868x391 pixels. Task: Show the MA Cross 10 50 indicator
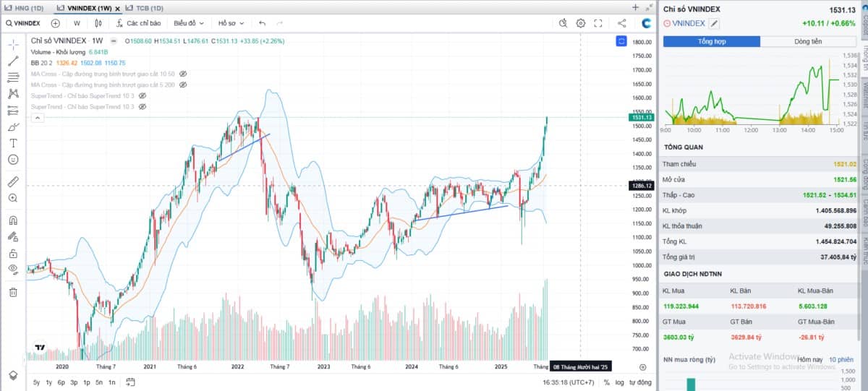pyautogui.click(x=183, y=74)
